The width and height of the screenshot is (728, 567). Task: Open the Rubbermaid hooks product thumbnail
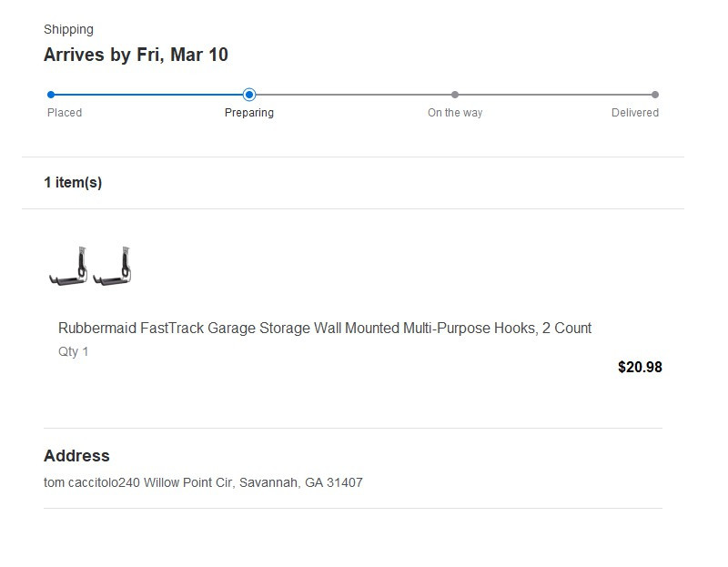[x=90, y=266]
